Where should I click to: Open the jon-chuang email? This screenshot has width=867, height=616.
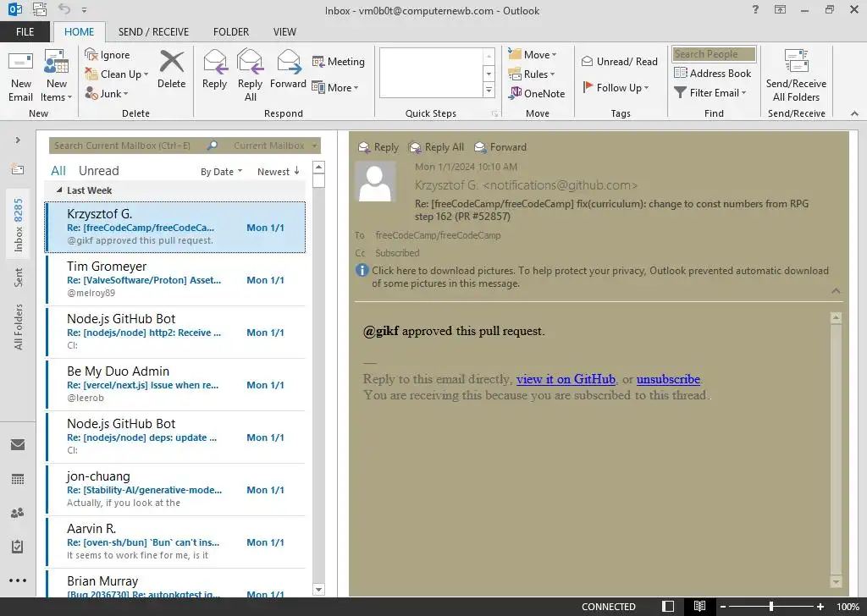[176, 489]
